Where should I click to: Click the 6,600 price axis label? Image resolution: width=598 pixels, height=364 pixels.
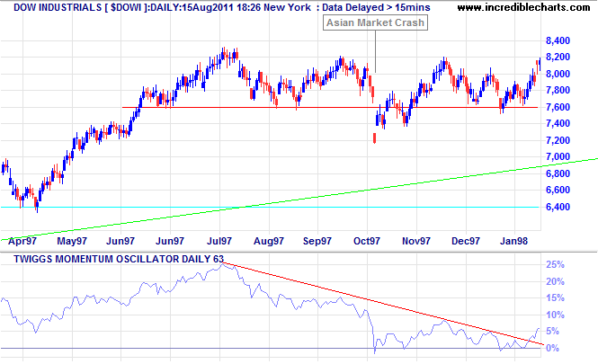558,190
